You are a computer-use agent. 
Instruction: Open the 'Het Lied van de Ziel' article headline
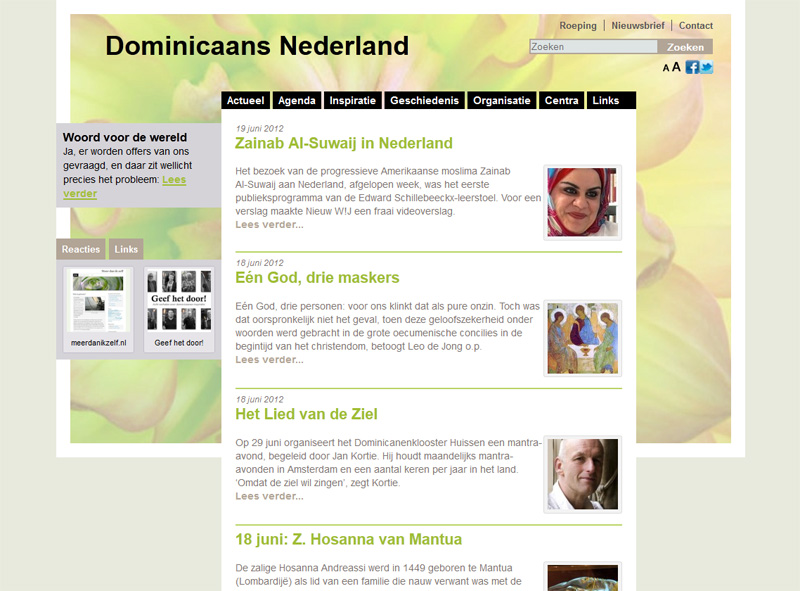[x=307, y=414]
